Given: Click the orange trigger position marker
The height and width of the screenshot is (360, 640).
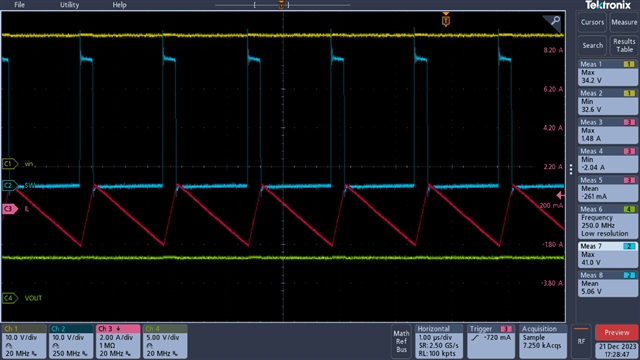Looking at the screenshot, I should point(446,20).
